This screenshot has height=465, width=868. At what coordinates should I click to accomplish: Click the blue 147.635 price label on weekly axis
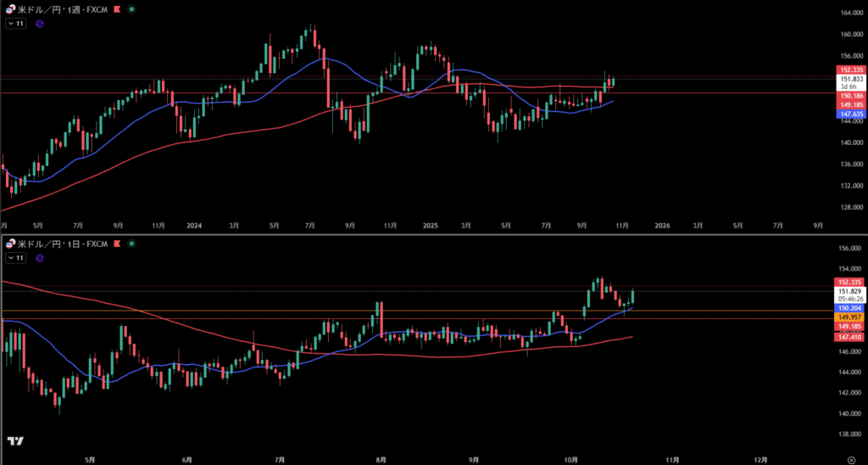click(x=849, y=113)
